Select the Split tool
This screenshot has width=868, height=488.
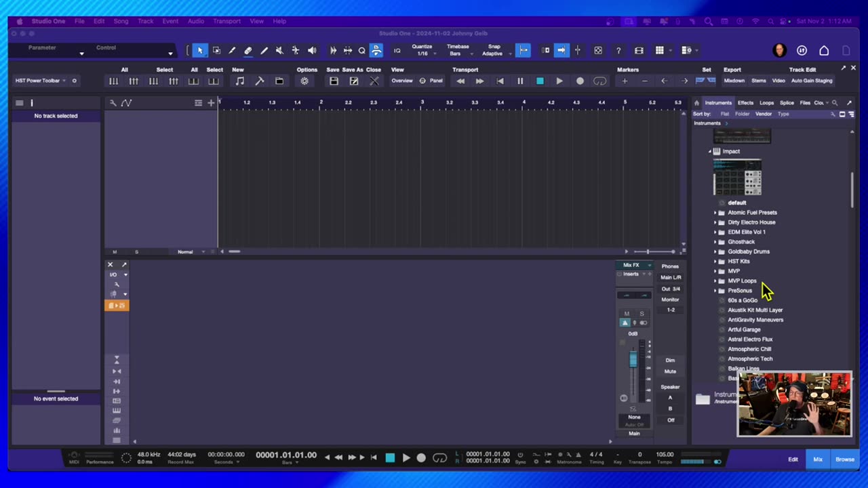[x=232, y=50]
